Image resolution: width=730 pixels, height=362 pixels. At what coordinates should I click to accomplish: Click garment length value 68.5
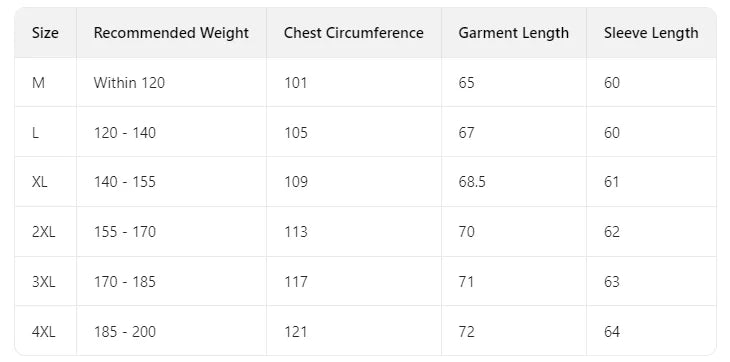click(x=472, y=182)
